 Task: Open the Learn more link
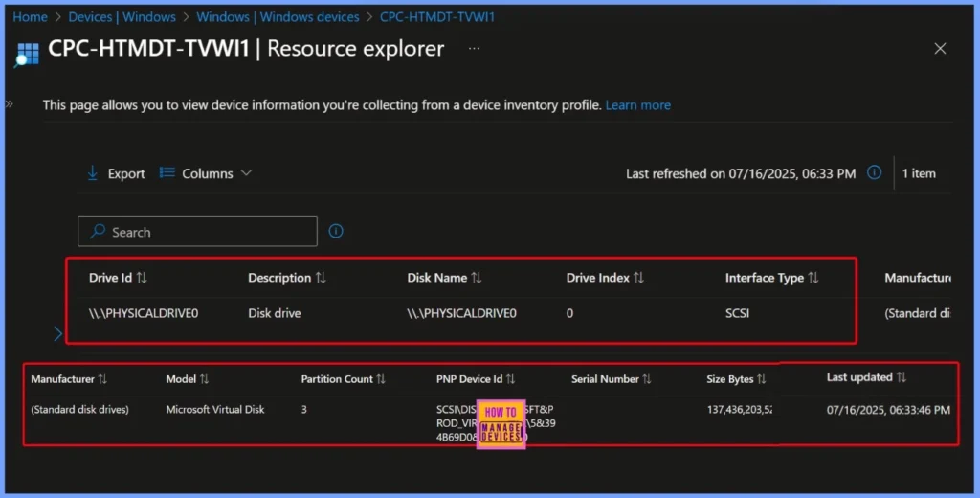coord(638,105)
